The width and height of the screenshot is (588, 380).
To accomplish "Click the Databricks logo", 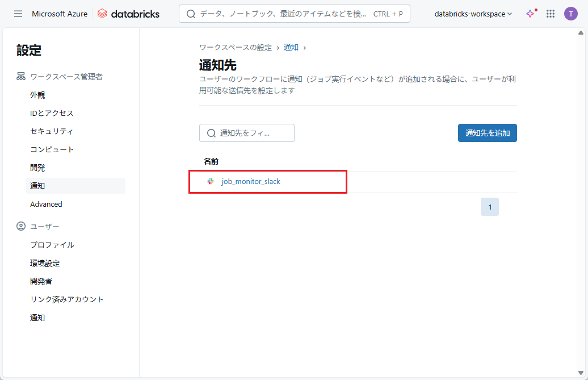I will [x=128, y=14].
